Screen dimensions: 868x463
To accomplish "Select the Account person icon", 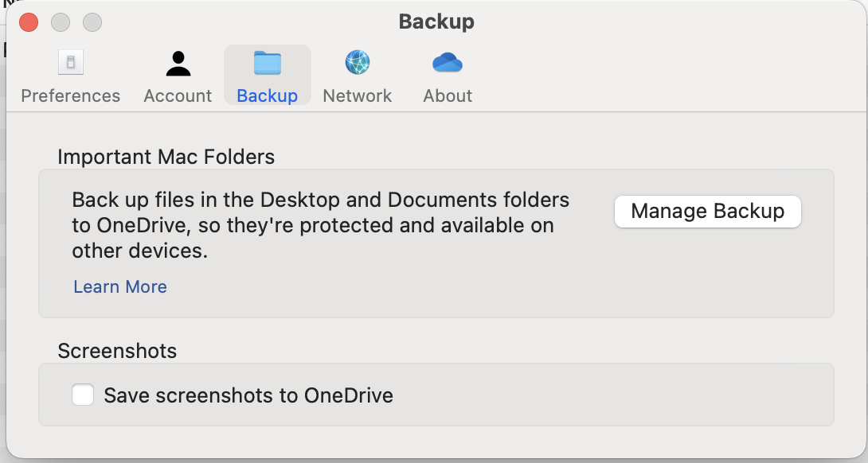I will 178,64.
